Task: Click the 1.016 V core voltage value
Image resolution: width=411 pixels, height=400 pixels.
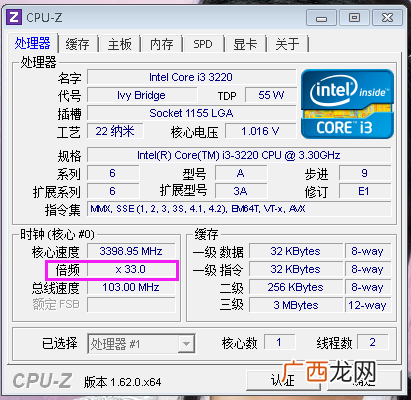Action: coord(261,131)
